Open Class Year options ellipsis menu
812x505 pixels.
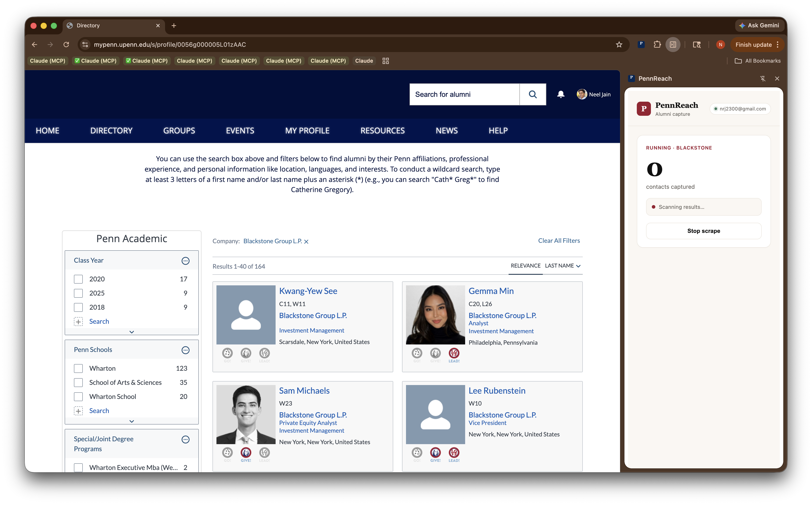click(185, 261)
